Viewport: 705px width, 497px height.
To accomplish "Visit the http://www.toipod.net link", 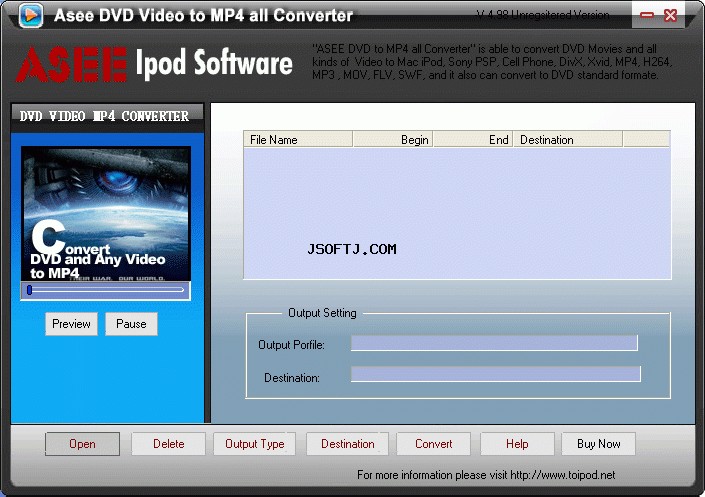I will coord(562,475).
